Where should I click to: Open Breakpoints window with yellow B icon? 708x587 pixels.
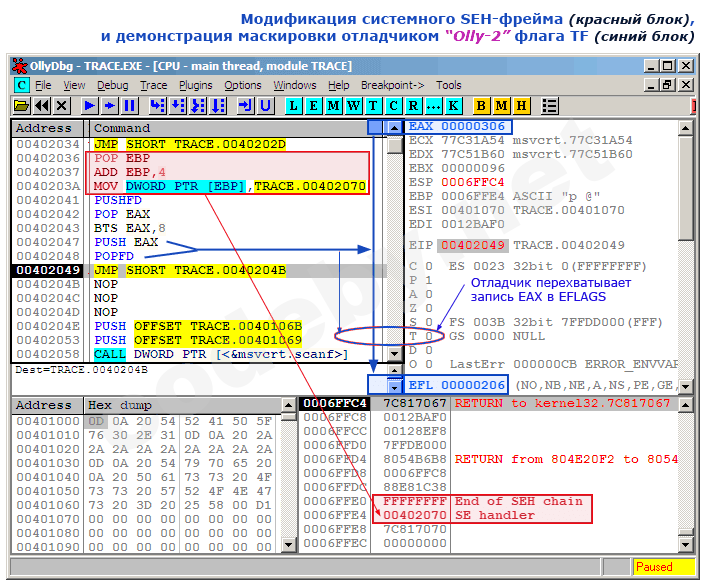pos(481,106)
